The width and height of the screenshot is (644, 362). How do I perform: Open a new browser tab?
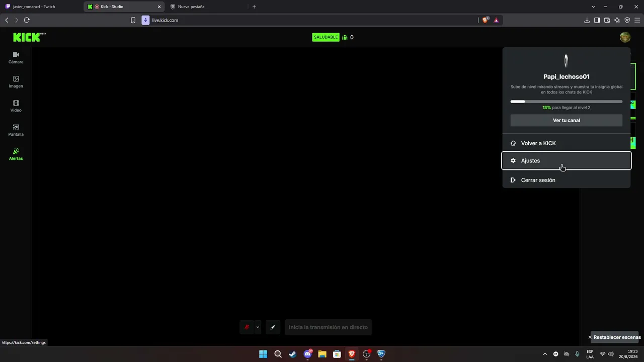254,7
